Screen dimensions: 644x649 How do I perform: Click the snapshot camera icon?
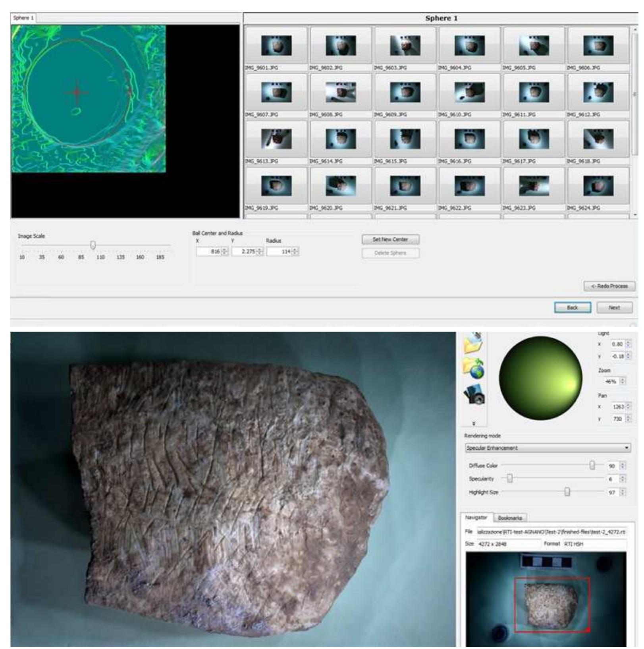(x=474, y=395)
